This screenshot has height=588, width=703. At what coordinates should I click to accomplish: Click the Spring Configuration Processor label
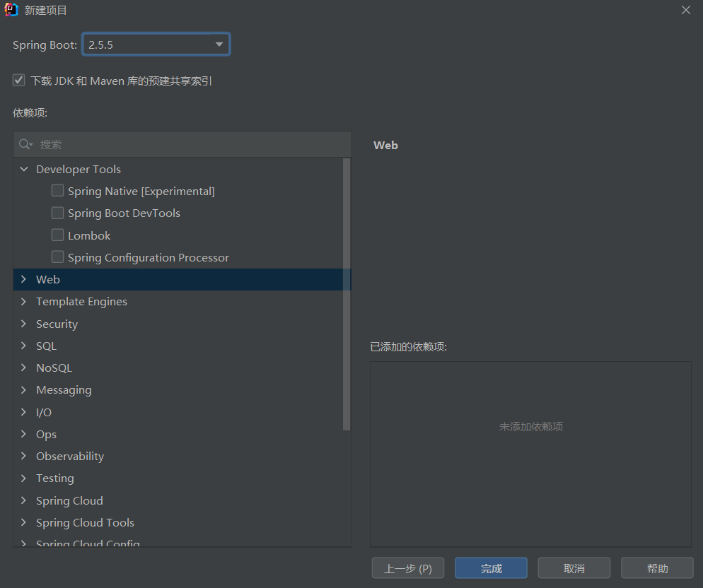point(149,257)
